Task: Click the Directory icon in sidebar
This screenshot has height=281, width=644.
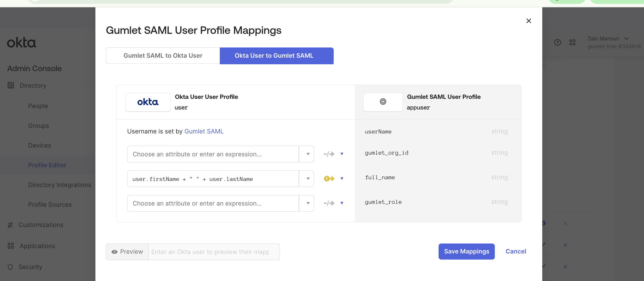Action: click(x=11, y=85)
